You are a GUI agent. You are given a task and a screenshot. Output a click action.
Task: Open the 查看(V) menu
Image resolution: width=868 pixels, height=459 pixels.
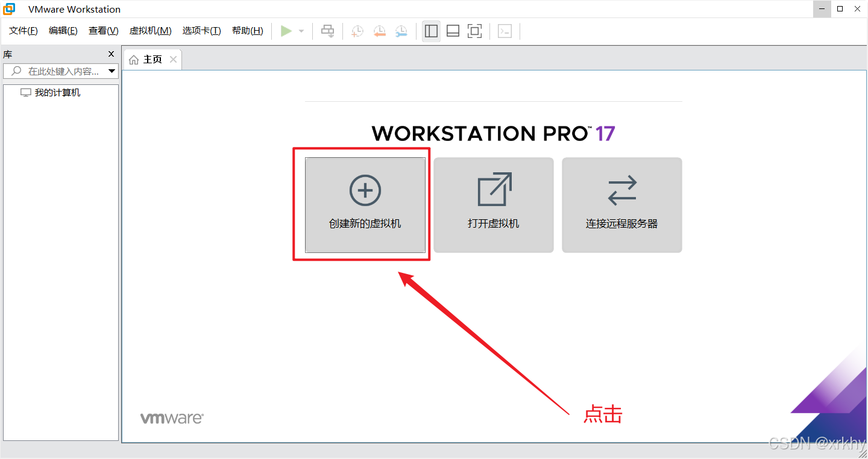pos(104,31)
